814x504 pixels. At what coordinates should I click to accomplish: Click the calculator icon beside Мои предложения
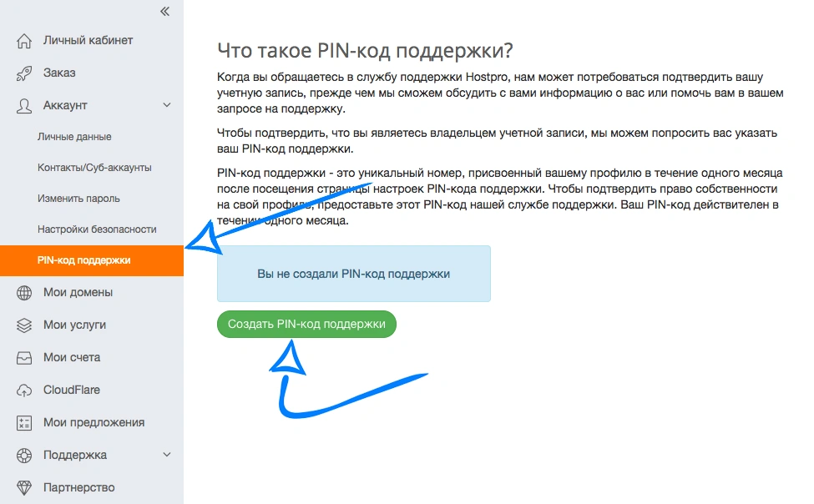click(x=24, y=423)
